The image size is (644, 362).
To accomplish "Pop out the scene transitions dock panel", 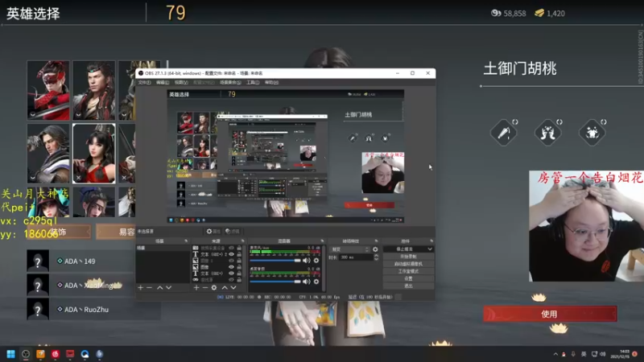I will [x=376, y=241].
